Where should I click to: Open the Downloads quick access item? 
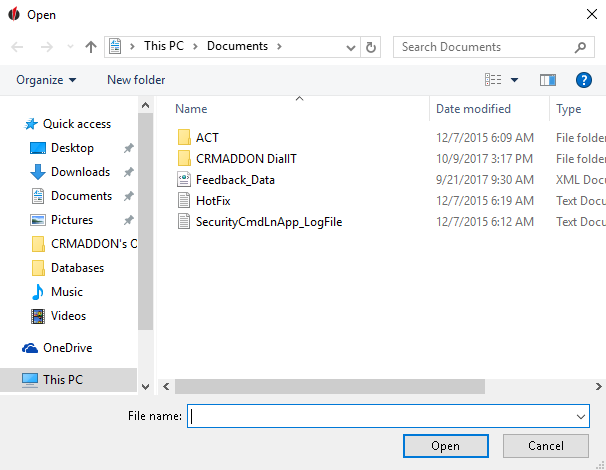(x=80, y=172)
